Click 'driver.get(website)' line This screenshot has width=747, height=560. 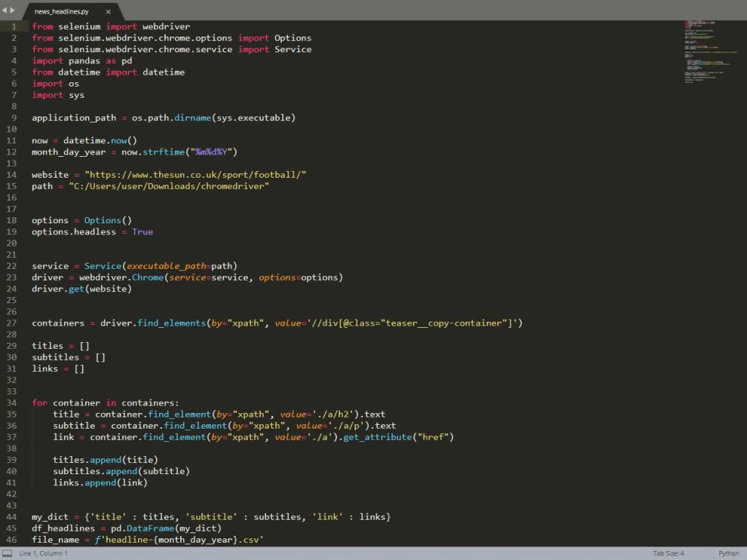tap(81, 289)
